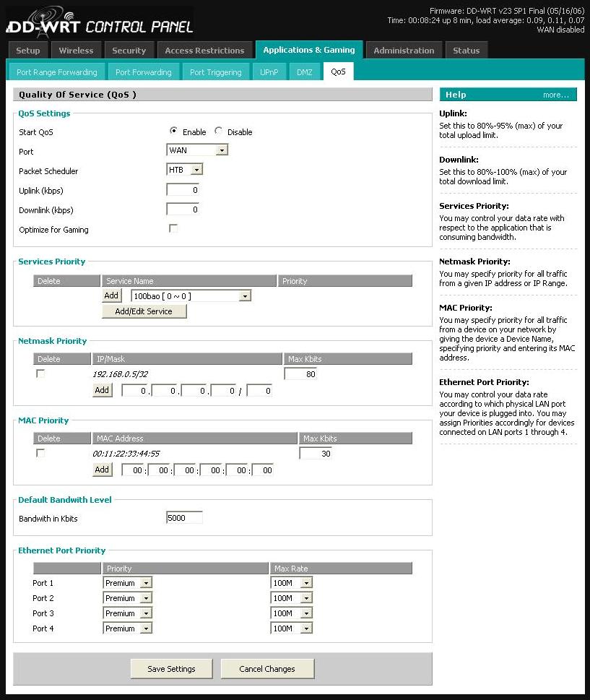Click Add button in Netmask Priority
590x700 pixels.
[x=102, y=390]
